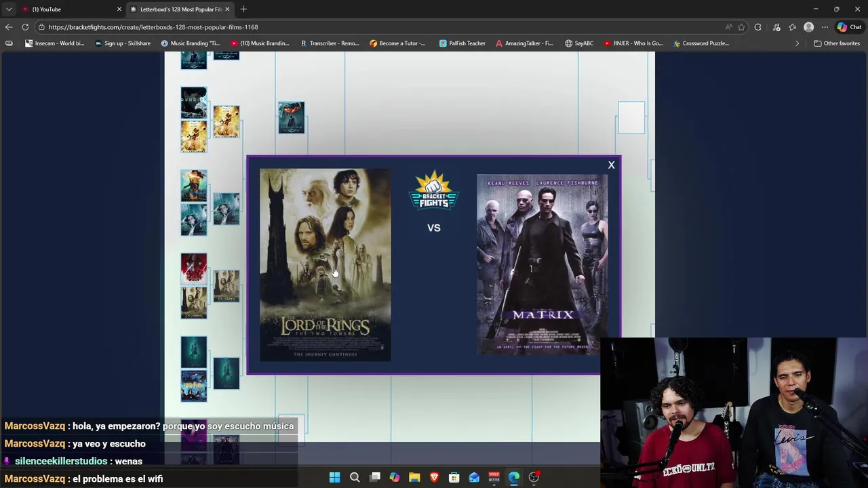Open Task View on the taskbar

pyautogui.click(x=374, y=477)
